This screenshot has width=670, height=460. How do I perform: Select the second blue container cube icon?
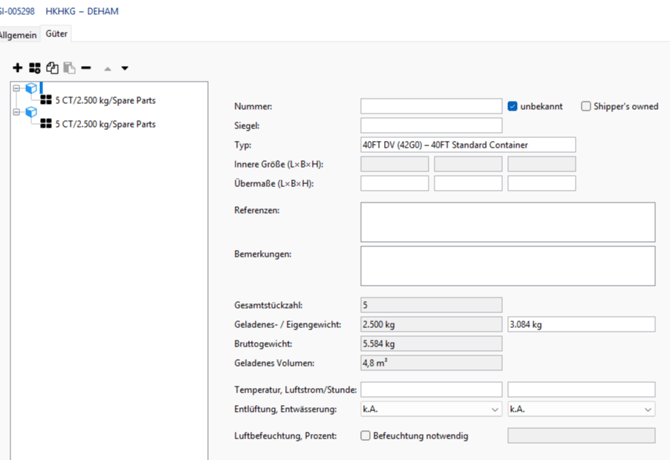pyautogui.click(x=31, y=112)
